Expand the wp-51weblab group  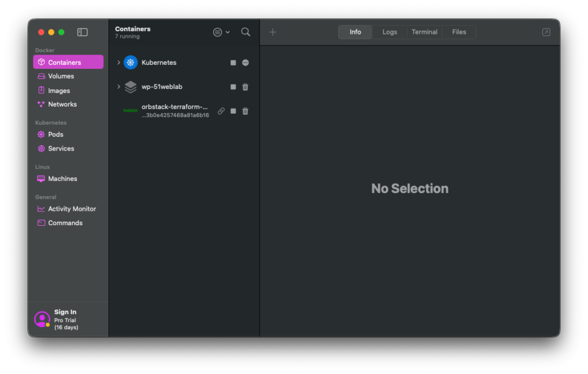pyautogui.click(x=119, y=87)
